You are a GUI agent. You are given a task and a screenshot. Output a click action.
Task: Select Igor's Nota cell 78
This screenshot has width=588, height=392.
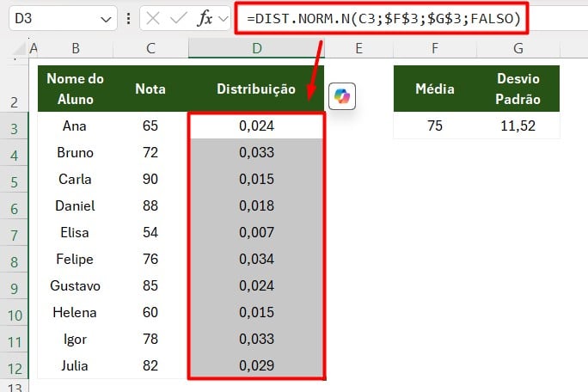tap(150, 339)
